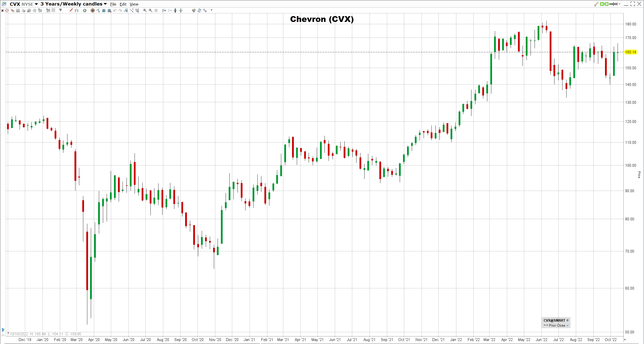Click the green dollar sign icon
The height and width of the screenshot is (344, 644).
85,11
